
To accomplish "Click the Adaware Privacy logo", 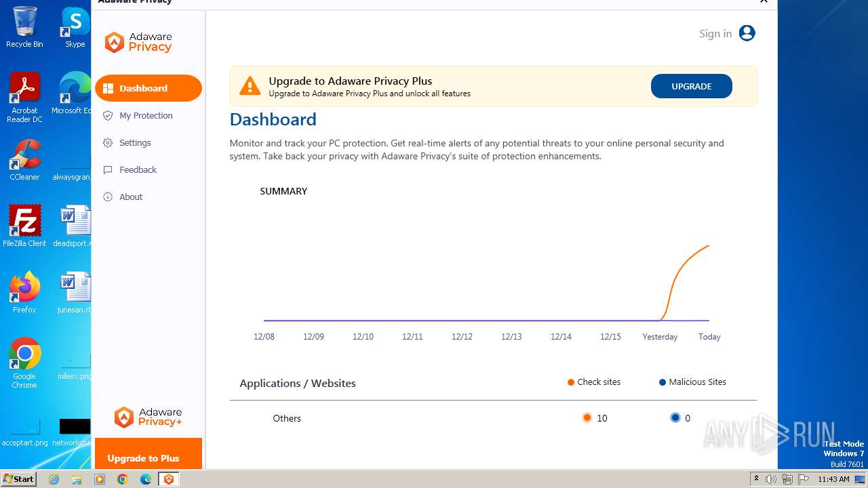I will pos(138,42).
